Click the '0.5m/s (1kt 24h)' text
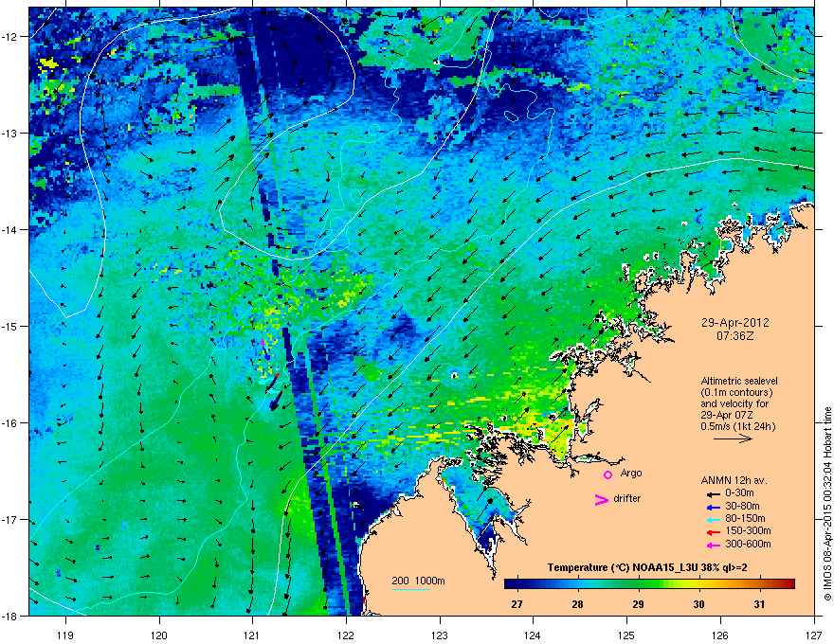This screenshot has width=834, height=644. point(738,426)
